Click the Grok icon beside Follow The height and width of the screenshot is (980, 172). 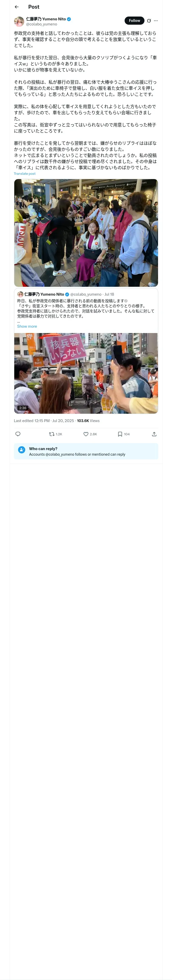[x=149, y=21]
